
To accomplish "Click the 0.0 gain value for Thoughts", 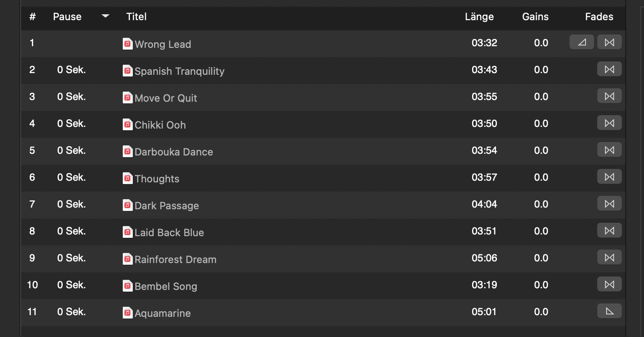I will [x=541, y=177].
